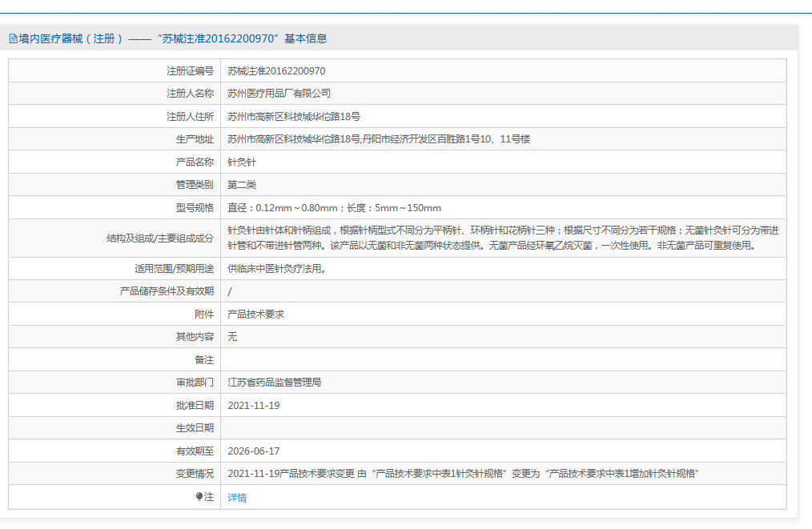Click other content value 无
The width and height of the screenshot is (812, 529).
pyautogui.click(x=232, y=337)
